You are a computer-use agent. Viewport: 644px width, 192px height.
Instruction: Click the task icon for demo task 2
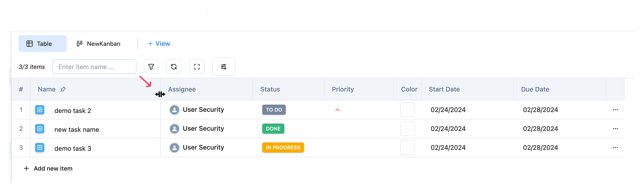tap(39, 110)
